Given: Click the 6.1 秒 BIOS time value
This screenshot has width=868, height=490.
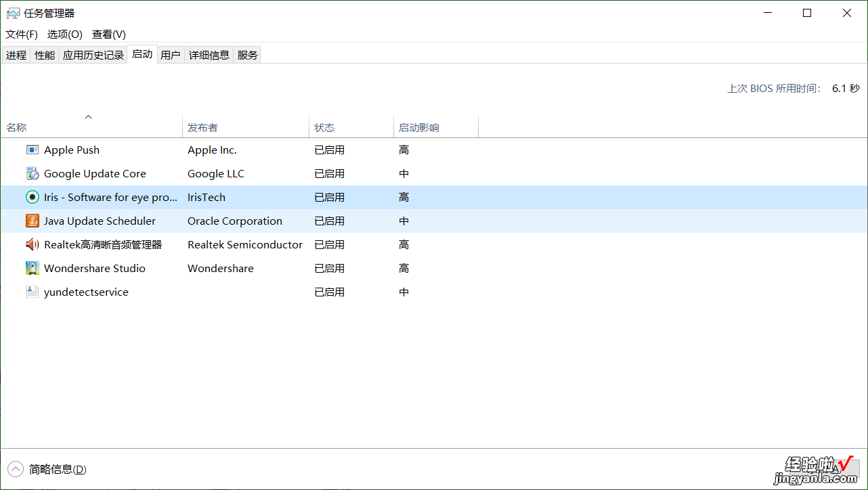Looking at the screenshot, I should tap(846, 88).
